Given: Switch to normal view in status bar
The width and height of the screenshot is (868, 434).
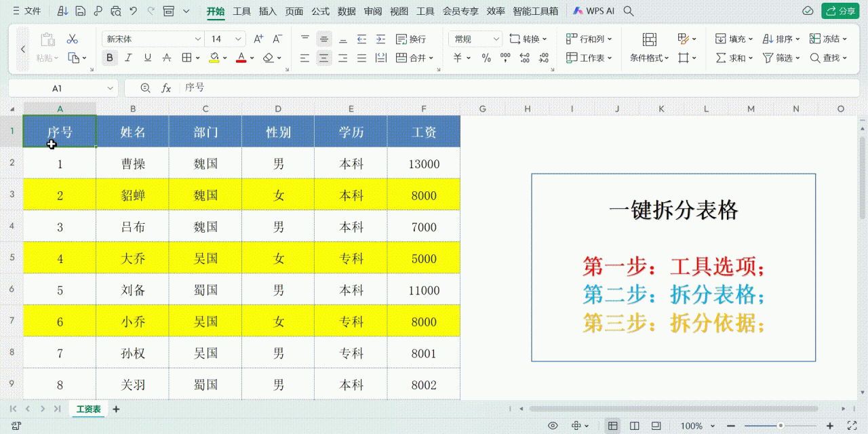Looking at the screenshot, I should [613, 426].
